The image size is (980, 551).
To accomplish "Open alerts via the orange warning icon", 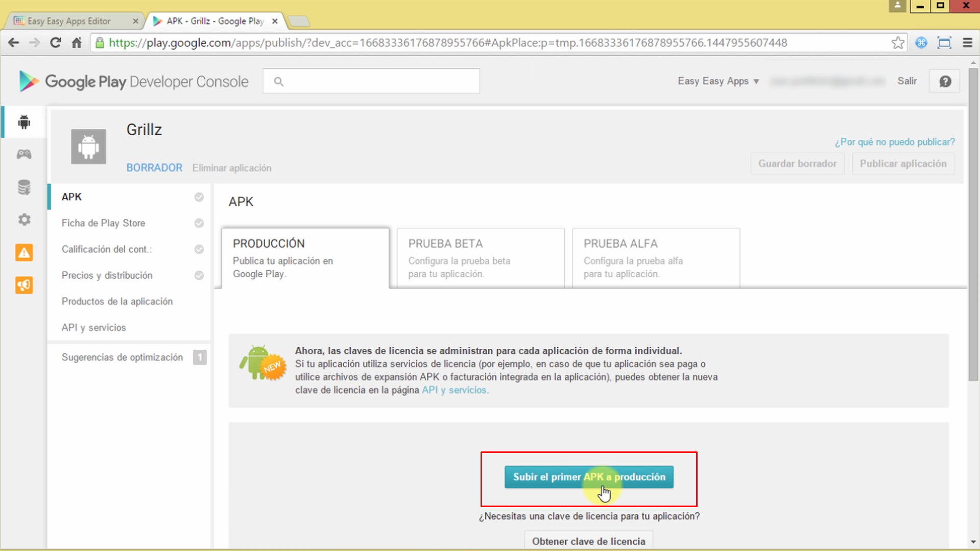I will pyautogui.click(x=24, y=252).
